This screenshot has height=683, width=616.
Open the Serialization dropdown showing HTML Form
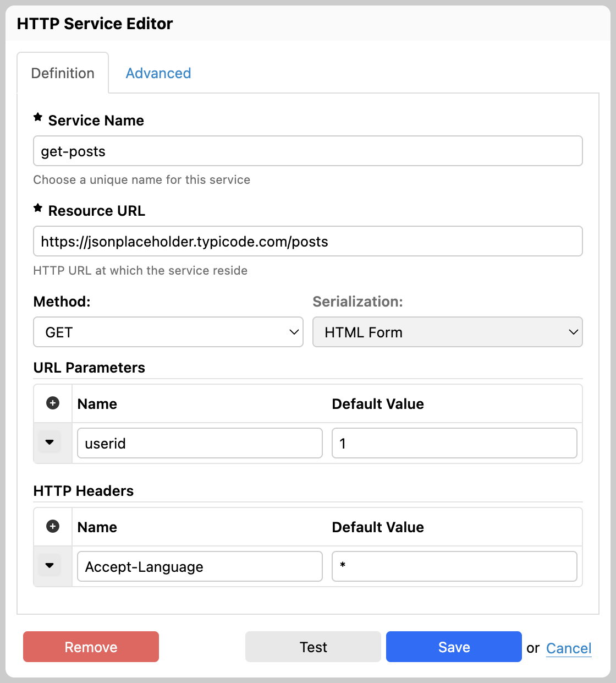pyautogui.click(x=447, y=332)
